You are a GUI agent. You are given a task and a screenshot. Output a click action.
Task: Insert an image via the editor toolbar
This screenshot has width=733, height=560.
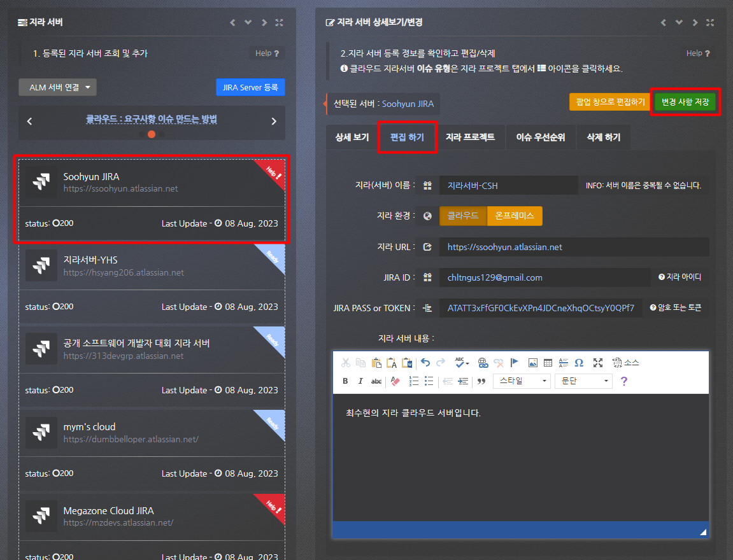tap(532, 363)
